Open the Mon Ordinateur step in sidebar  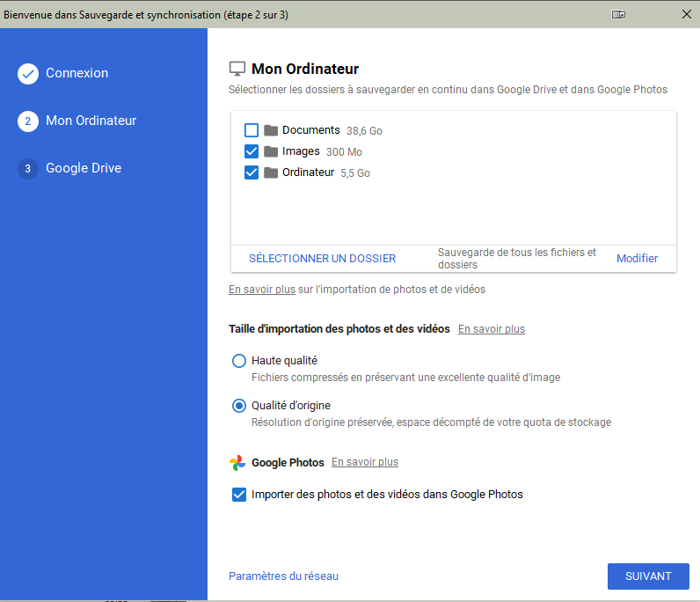pyautogui.click(x=91, y=121)
